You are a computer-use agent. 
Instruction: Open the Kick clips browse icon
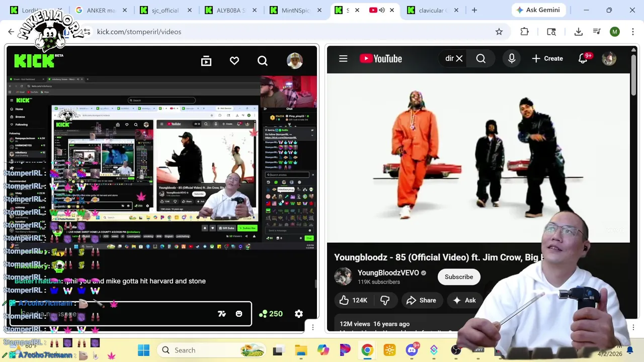click(x=206, y=61)
